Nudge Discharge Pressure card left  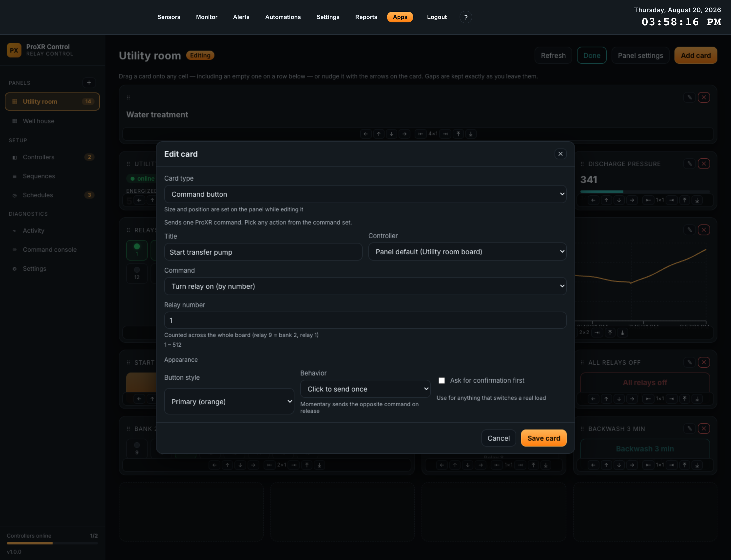(593, 200)
